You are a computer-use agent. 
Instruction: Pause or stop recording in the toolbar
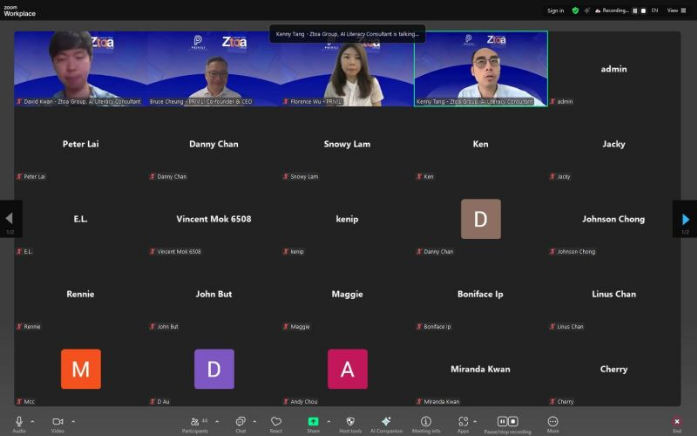coord(508,422)
